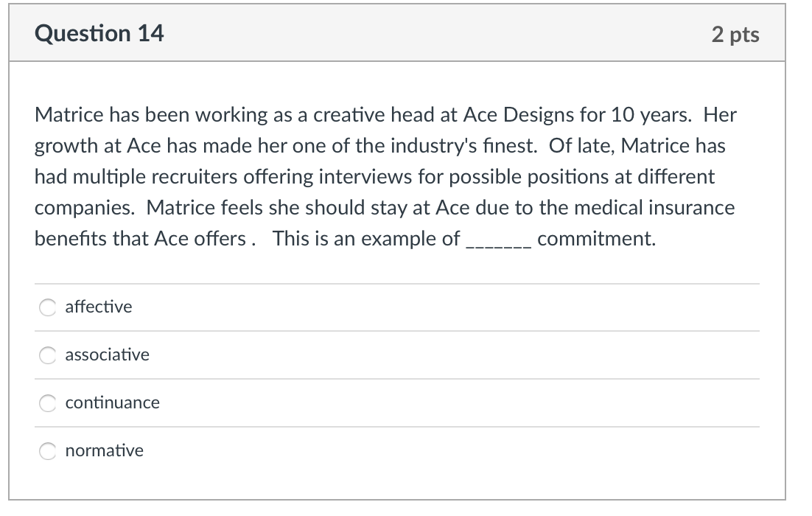Viewport: 812px width, 516px height.
Task: Click the phrase 'industry's finest'
Action: 454,146
